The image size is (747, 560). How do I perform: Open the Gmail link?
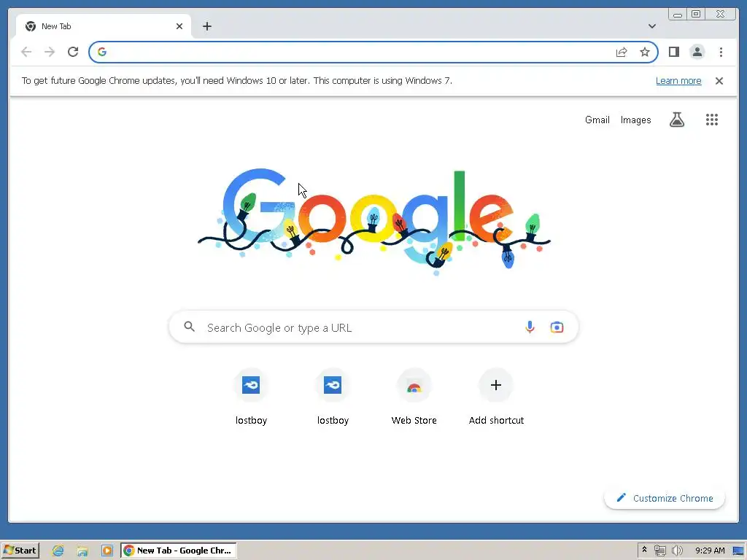tap(597, 120)
